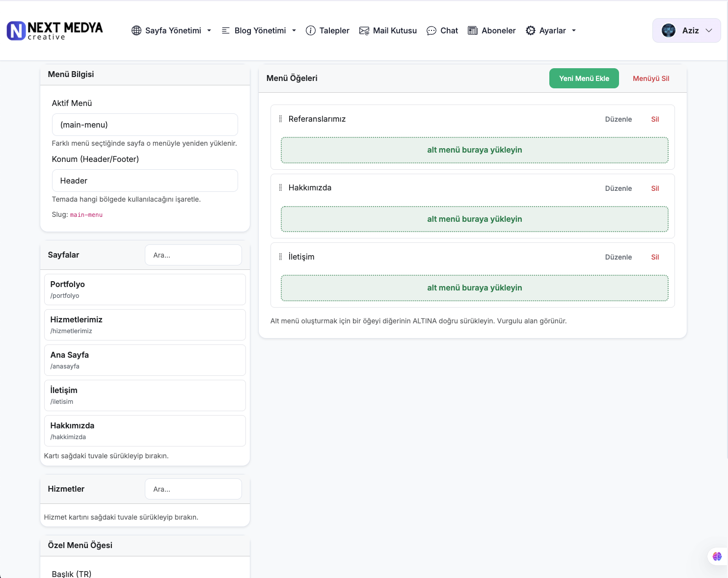This screenshot has width=728, height=578.
Task: Click the brain icon at bottom right
Action: pos(717,556)
